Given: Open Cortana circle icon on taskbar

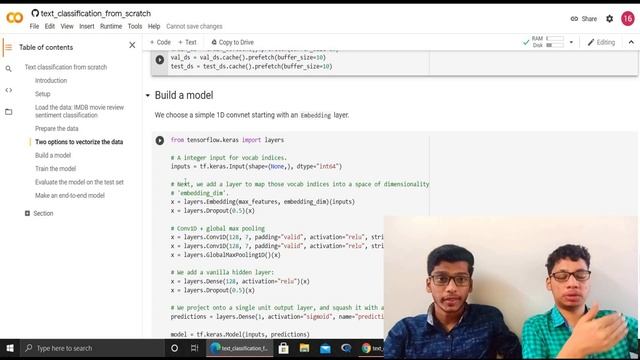Looking at the screenshot, I should [x=174, y=348].
